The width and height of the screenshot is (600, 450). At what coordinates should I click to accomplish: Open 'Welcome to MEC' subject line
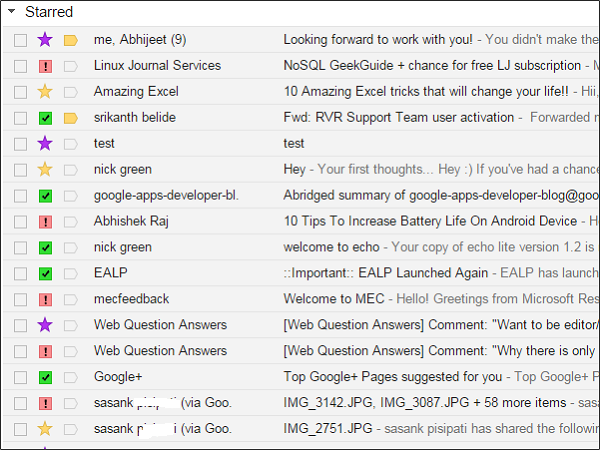[x=334, y=299]
